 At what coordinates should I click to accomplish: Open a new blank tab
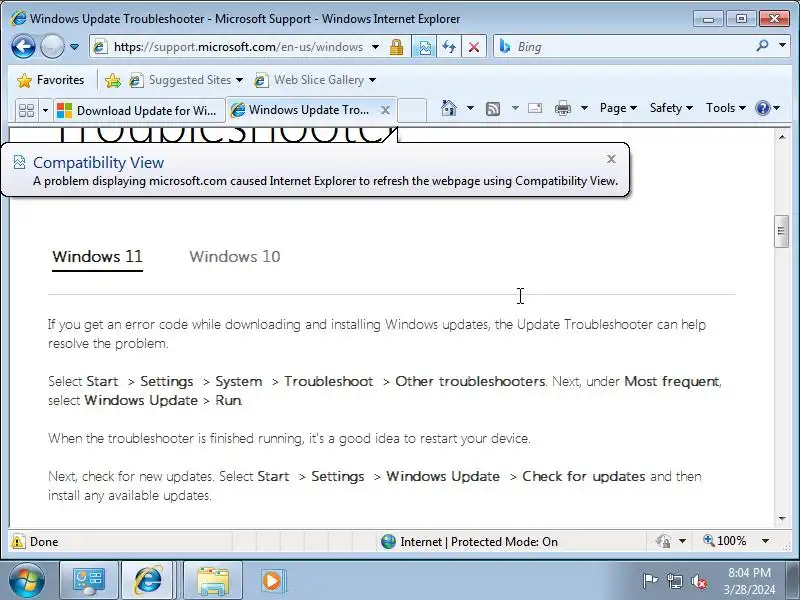[x=412, y=110]
